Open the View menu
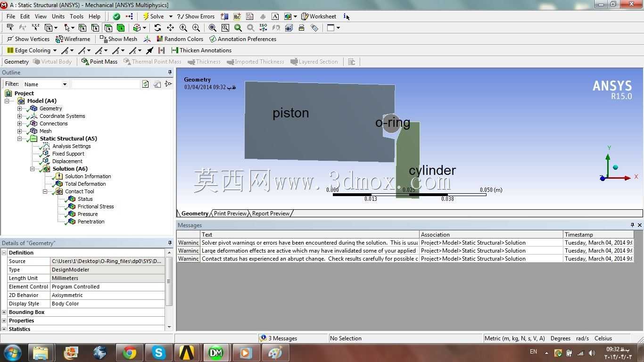The width and height of the screenshot is (644, 362). (41, 16)
